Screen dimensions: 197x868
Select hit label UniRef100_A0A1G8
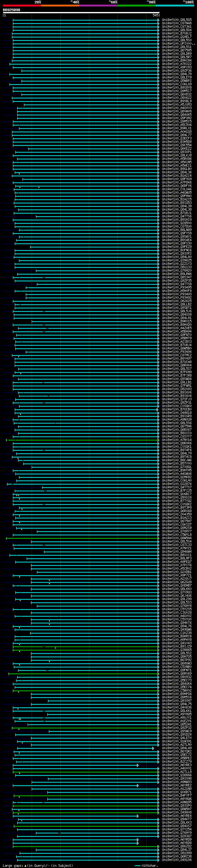177,132
